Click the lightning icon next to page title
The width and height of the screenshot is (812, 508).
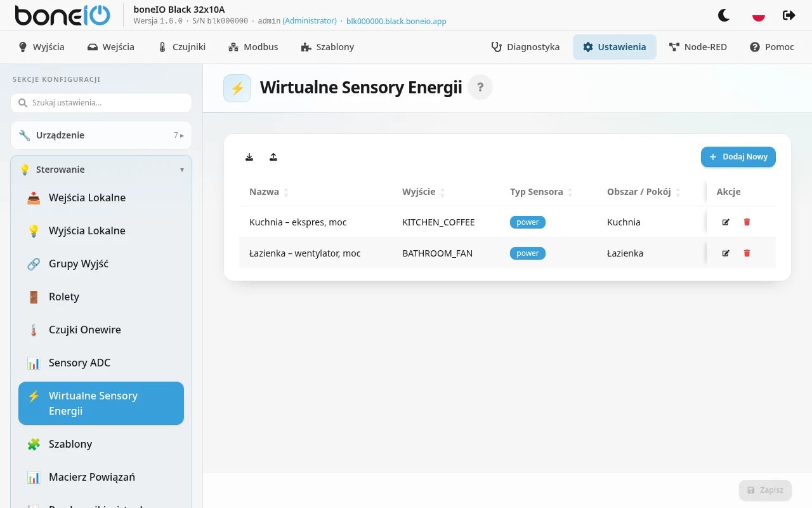click(237, 88)
